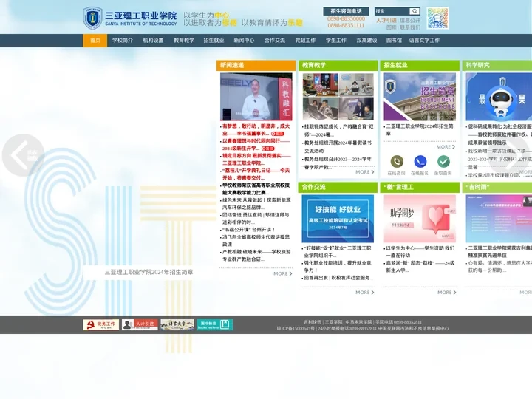
Task: Open the 学生工作 menu
Action: 336,41
